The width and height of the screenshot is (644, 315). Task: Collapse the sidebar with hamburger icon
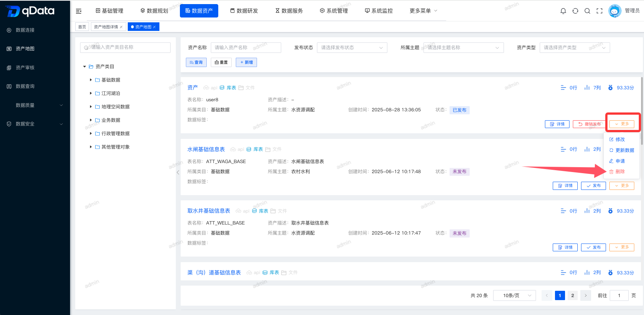tap(79, 11)
